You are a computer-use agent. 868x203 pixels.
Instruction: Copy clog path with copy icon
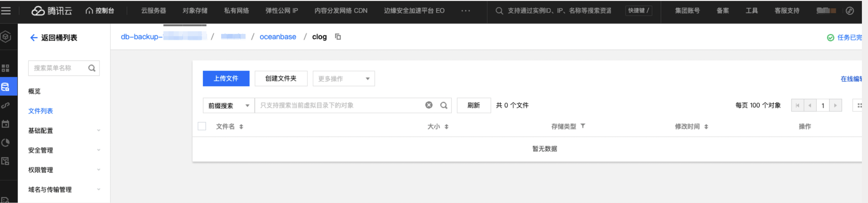click(338, 37)
